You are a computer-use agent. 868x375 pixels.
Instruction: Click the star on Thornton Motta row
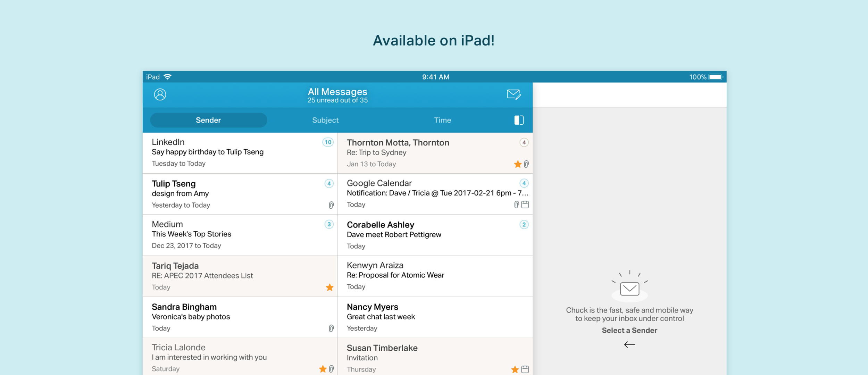point(518,164)
